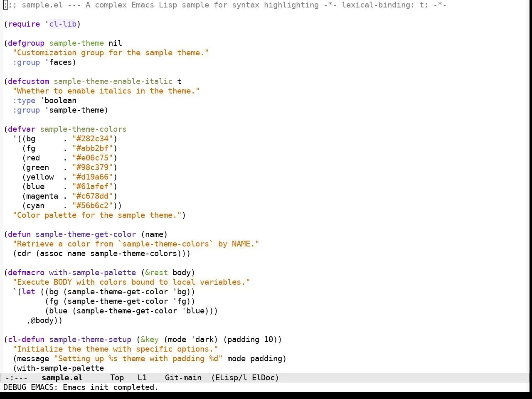Click the header comment line ';;; sample.el'
The height and width of the screenshot is (399, 532).
pyautogui.click(x=225, y=5)
